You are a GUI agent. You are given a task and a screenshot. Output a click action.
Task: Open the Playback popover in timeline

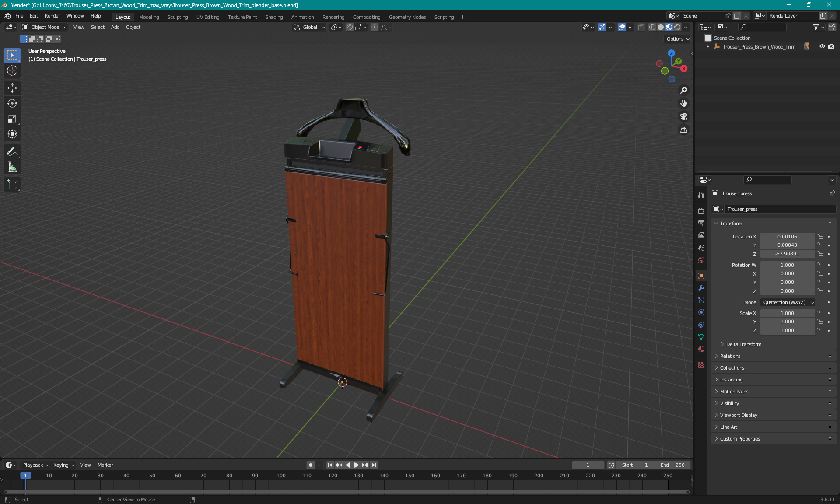click(35, 465)
